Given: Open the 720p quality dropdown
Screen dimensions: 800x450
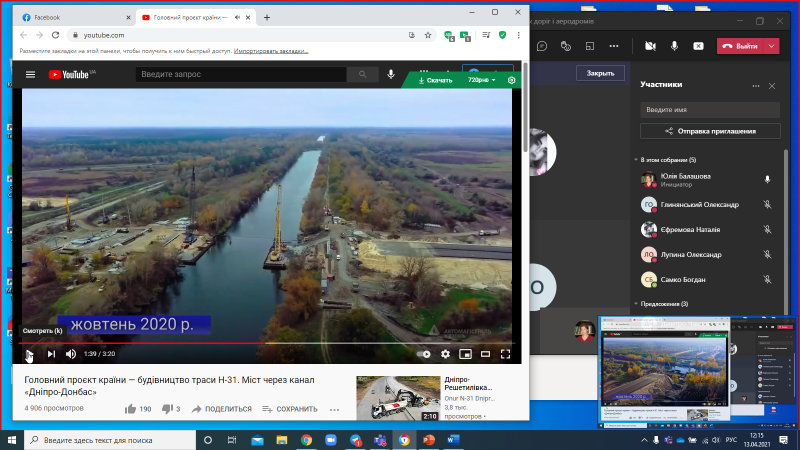Looking at the screenshot, I should pyautogui.click(x=482, y=80).
